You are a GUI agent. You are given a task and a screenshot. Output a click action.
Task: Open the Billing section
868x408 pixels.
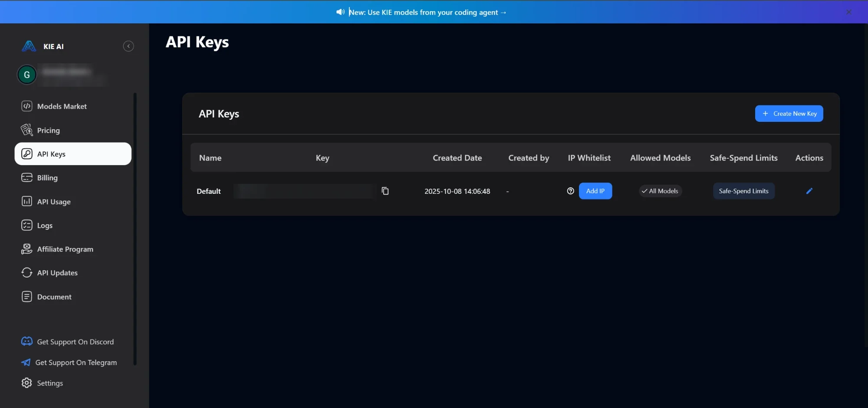point(73,178)
